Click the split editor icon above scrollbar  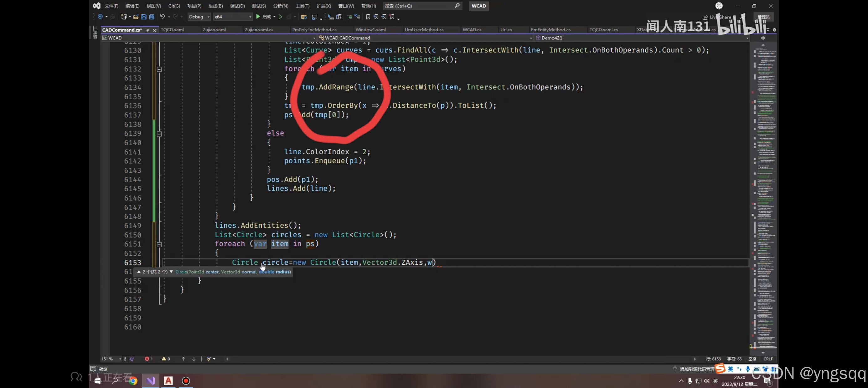coord(763,38)
